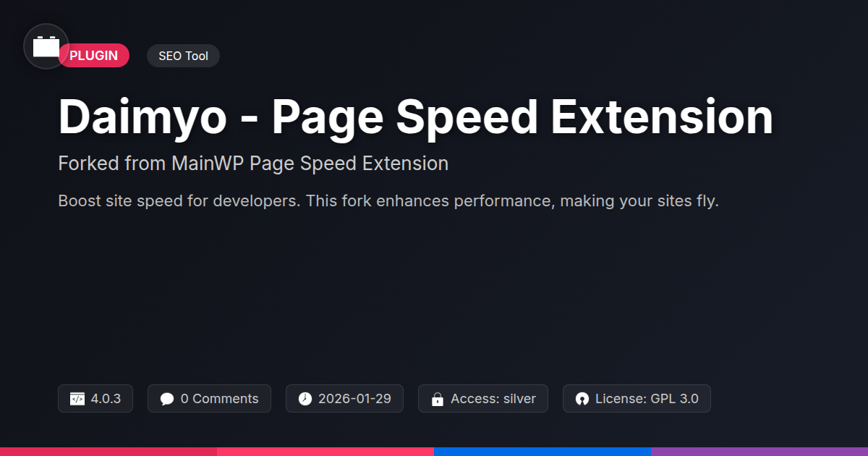The width and height of the screenshot is (868, 456).
Task: Click the clock date icon
Action: (x=305, y=399)
